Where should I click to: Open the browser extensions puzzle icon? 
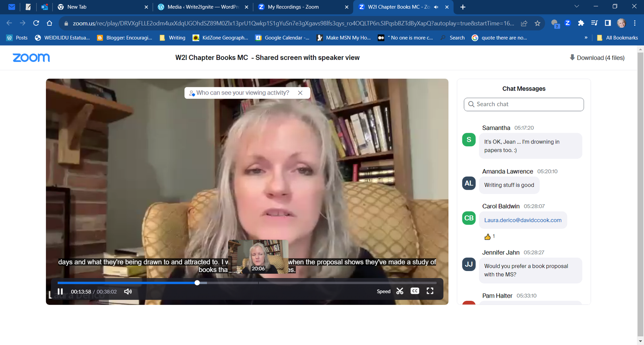click(581, 23)
